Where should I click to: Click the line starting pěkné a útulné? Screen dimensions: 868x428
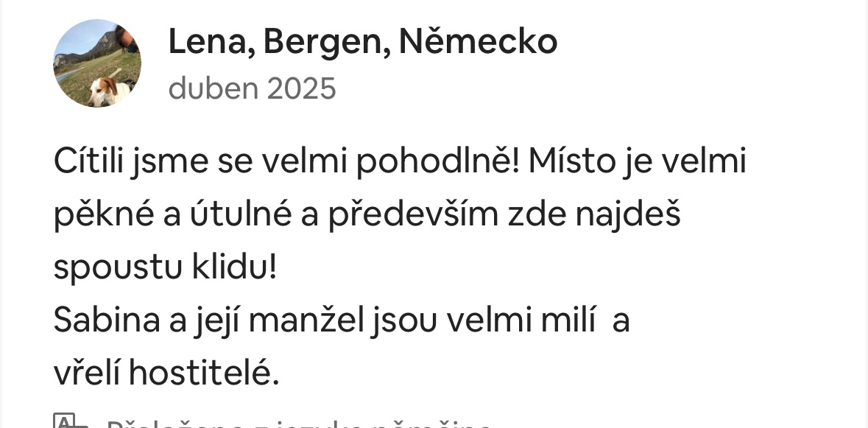pos(367,215)
